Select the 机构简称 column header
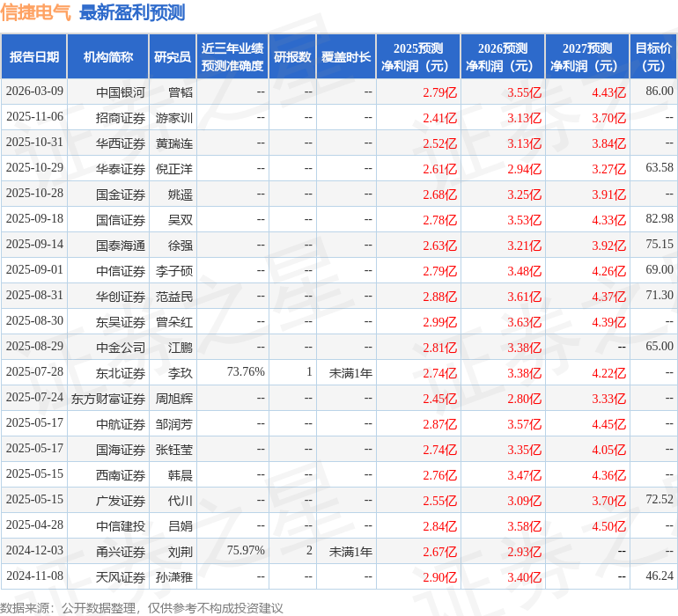This screenshot has width=678, height=616. point(108,56)
